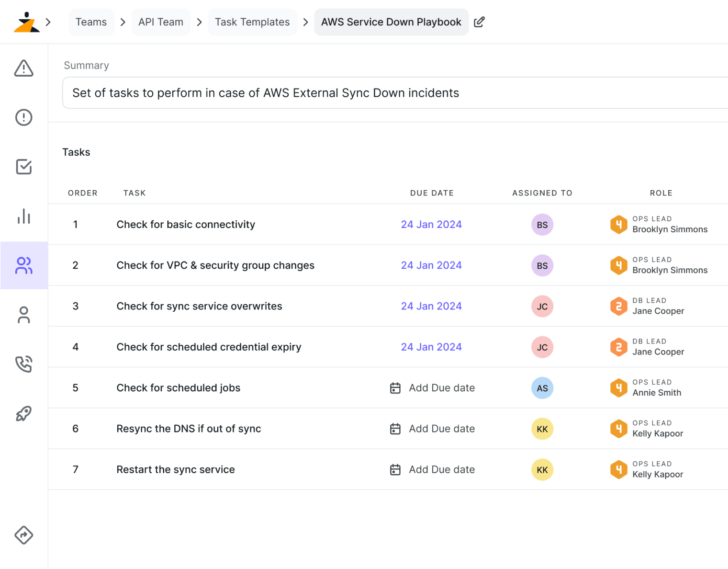
Task: Add Due date for Restart the sync service
Action: pyautogui.click(x=441, y=469)
